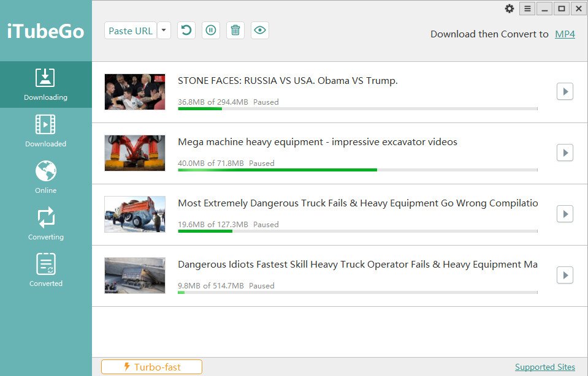
Task: Go to the Converting section
Action: point(46,224)
